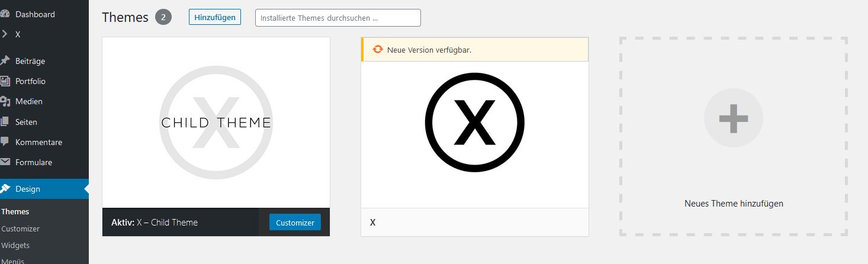Open the Customizer submenu item
The height and width of the screenshot is (264, 868).
[x=21, y=228]
